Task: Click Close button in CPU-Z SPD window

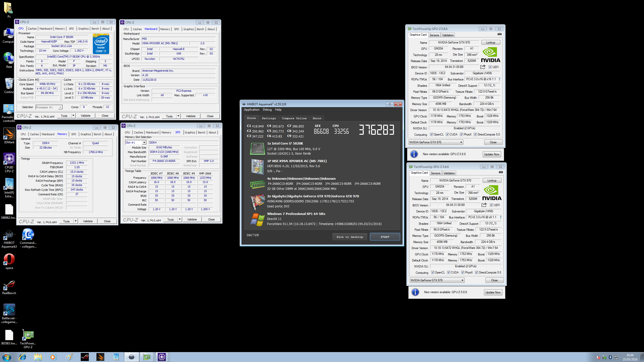Action: click(x=211, y=219)
